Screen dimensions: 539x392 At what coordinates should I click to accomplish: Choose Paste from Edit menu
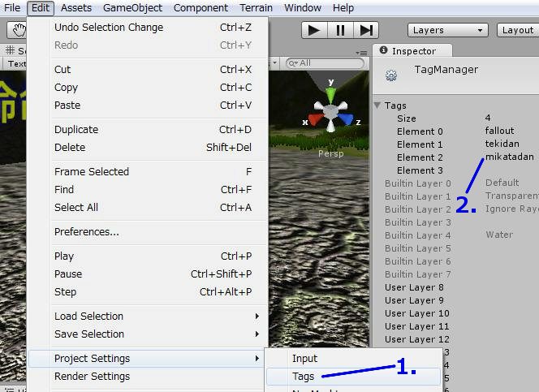click(x=149, y=106)
